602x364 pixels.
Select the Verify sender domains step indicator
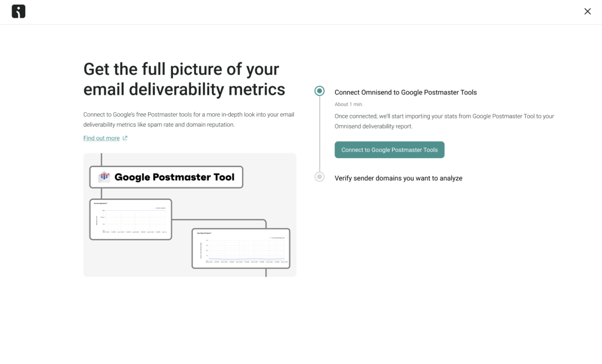pyautogui.click(x=319, y=176)
